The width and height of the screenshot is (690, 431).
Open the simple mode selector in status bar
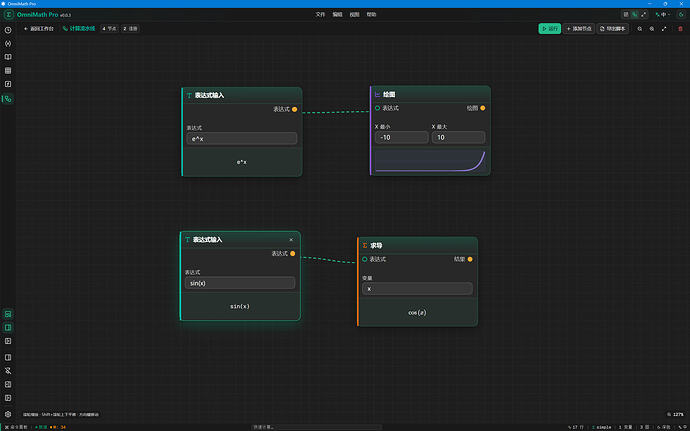602,427
